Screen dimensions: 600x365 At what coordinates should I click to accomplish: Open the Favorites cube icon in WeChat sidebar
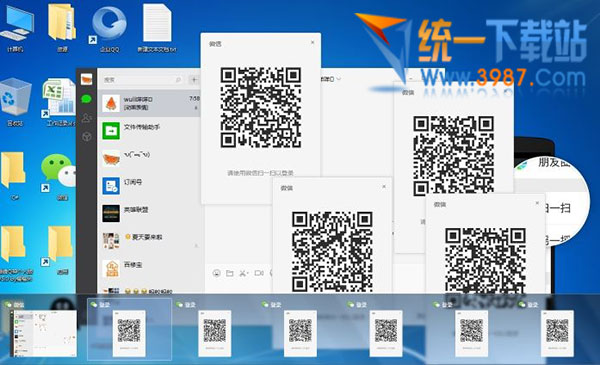coord(86,136)
